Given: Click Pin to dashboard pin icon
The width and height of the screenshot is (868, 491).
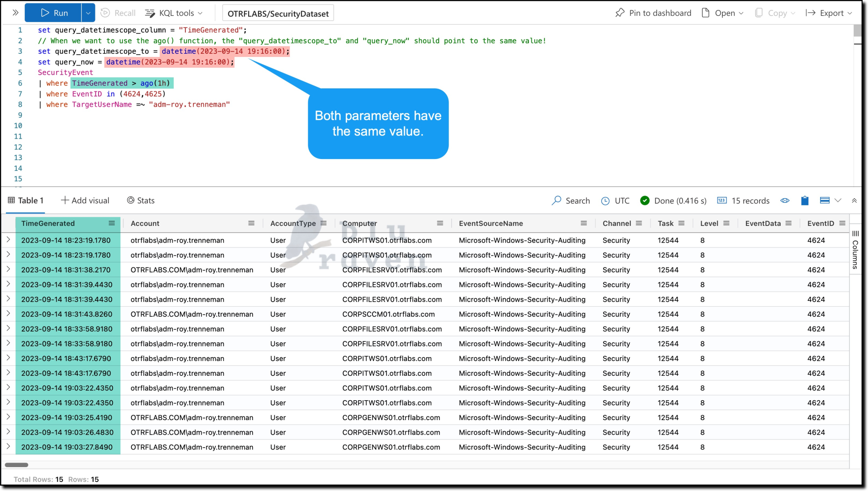Looking at the screenshot, I should point(620,13).
